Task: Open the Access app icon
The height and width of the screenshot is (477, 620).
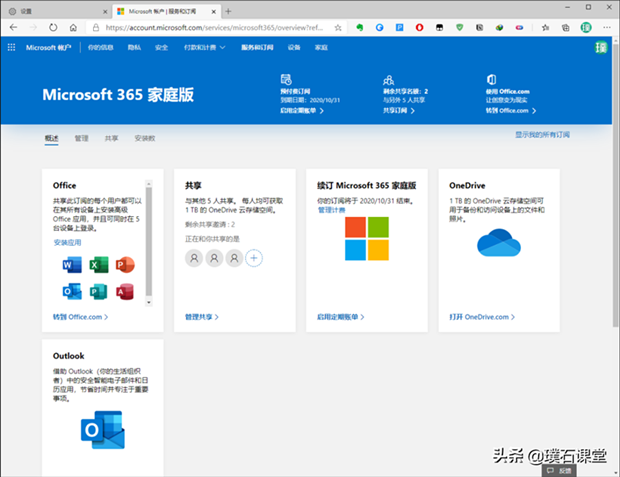Action: pos(125,292)
